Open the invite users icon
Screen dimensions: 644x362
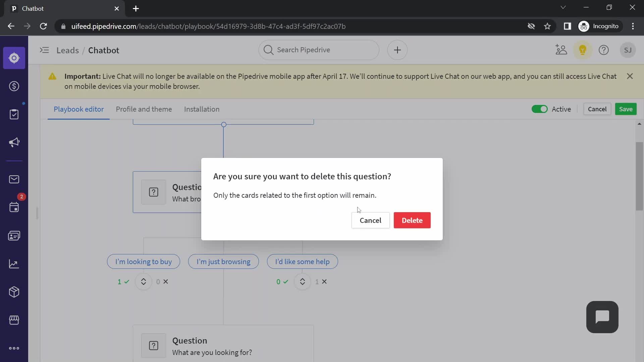[x=561, y=50]
